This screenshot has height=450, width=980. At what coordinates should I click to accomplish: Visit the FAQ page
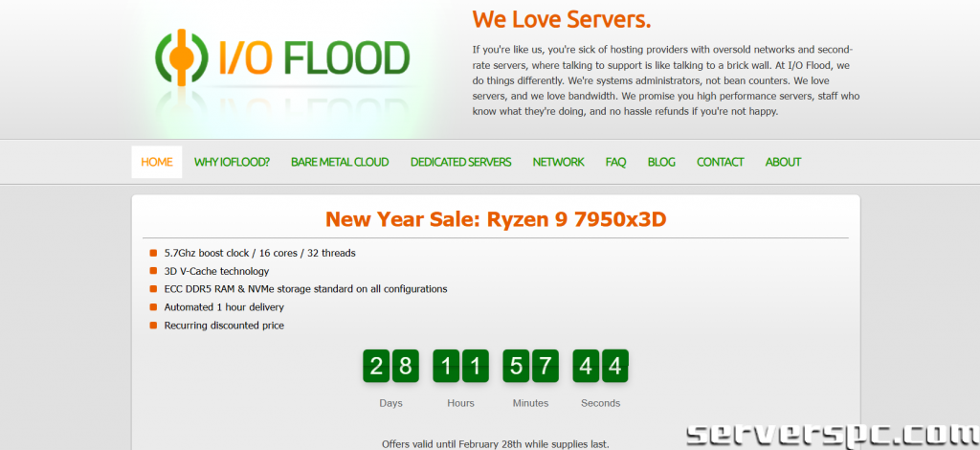point(615,162)
